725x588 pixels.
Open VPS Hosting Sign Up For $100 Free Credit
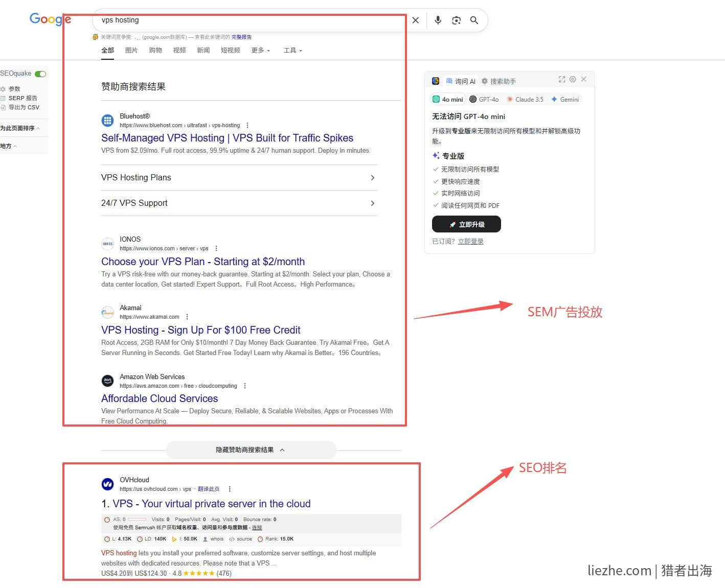[201, 331]
